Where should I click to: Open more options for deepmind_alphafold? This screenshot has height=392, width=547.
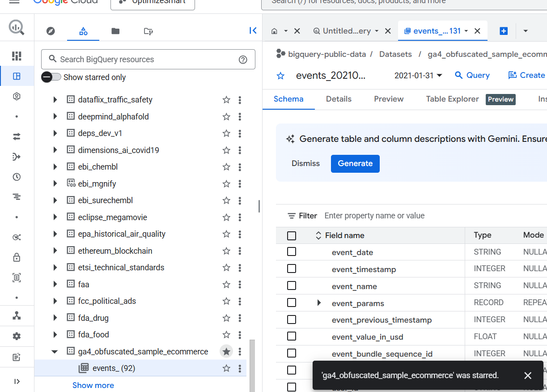(240, 117)
